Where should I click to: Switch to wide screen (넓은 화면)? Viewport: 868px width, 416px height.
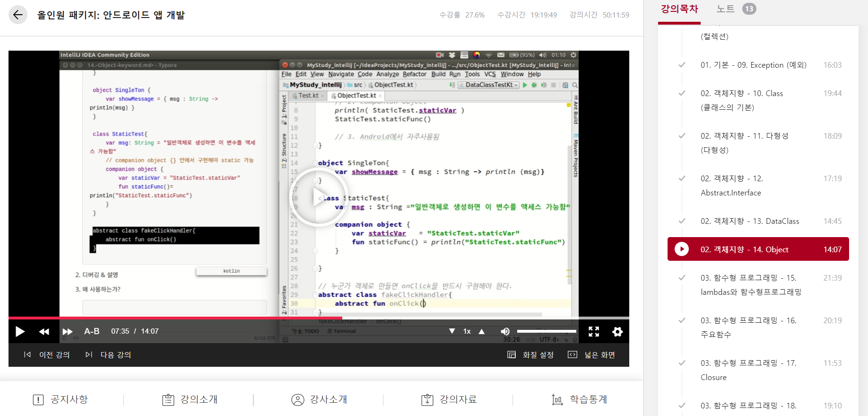click(591, 355)
